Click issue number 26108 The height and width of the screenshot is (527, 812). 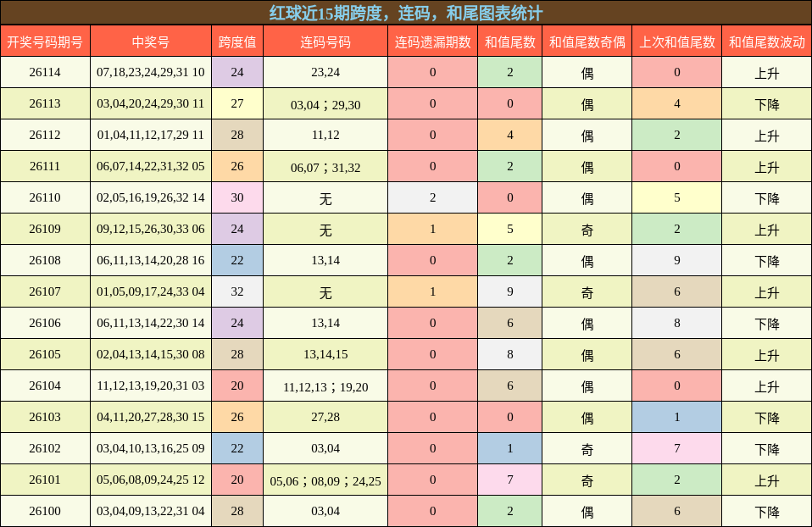point(45,260)
